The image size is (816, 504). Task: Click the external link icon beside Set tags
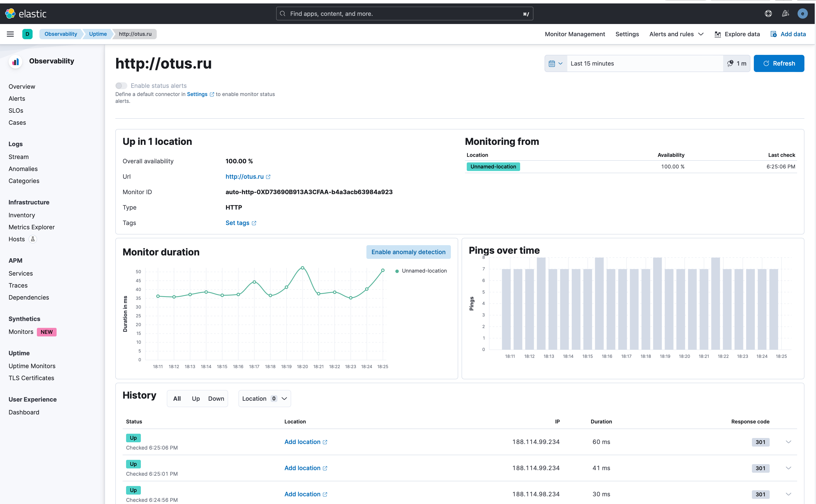(254, 223)
